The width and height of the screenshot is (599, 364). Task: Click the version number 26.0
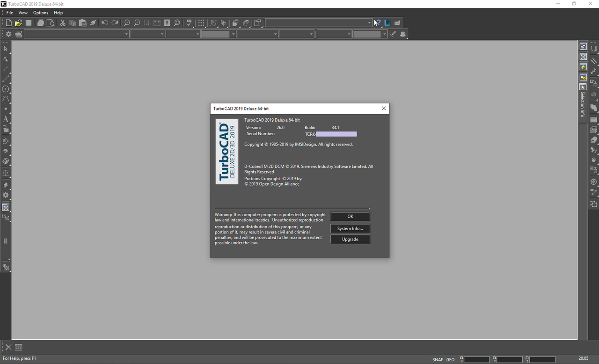280,127
